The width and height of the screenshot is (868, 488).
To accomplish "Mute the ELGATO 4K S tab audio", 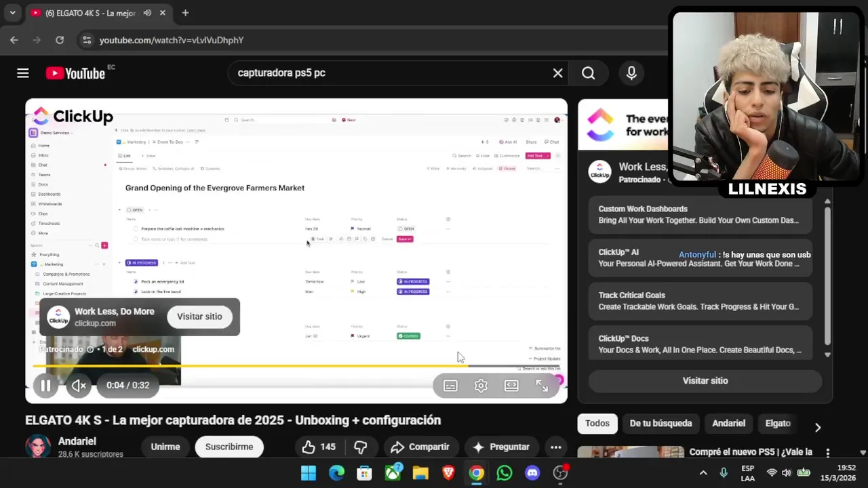I will pyautogui.click(x=147, y=13).
